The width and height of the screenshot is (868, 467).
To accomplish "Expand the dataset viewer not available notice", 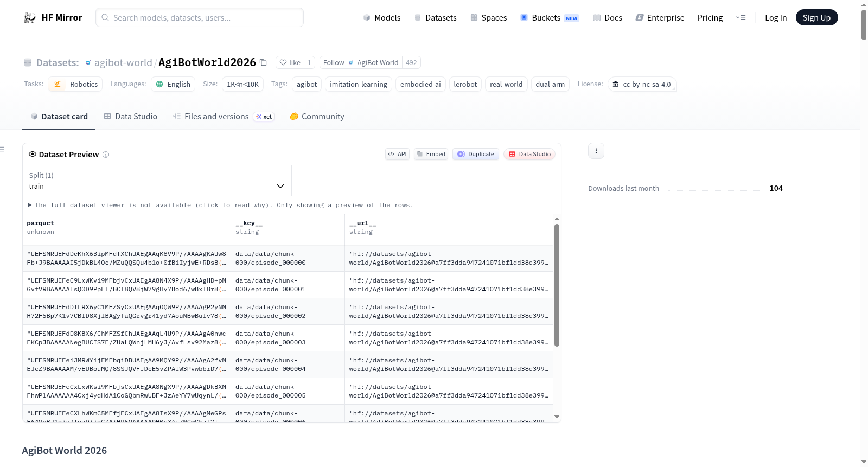I will click(x=221, y=205).
